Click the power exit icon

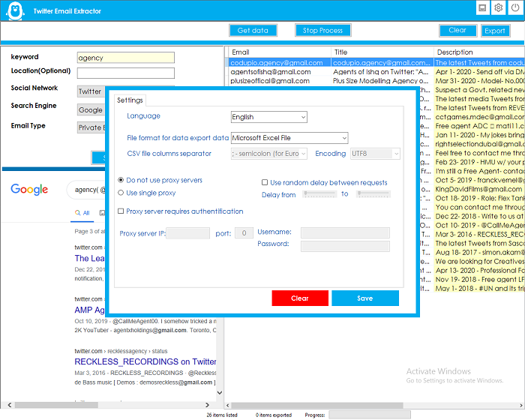pos(515,7)
